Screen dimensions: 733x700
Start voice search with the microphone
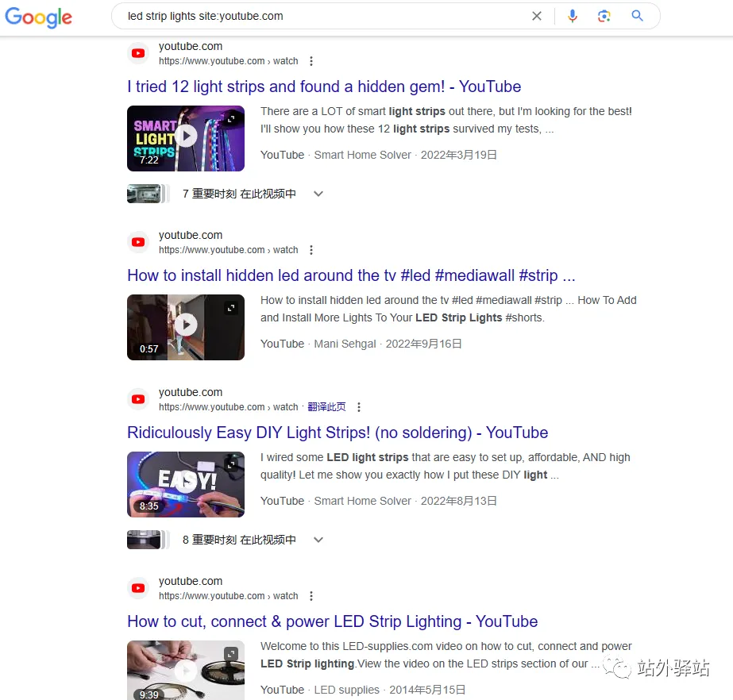573,17
